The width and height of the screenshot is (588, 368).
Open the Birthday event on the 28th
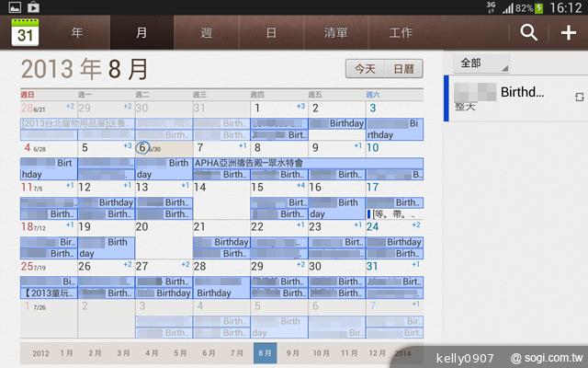[221, 288]
